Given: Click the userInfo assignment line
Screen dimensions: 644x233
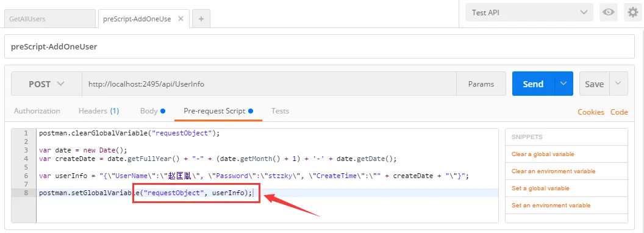Looking at the screenshot, I should click(254, 176).
